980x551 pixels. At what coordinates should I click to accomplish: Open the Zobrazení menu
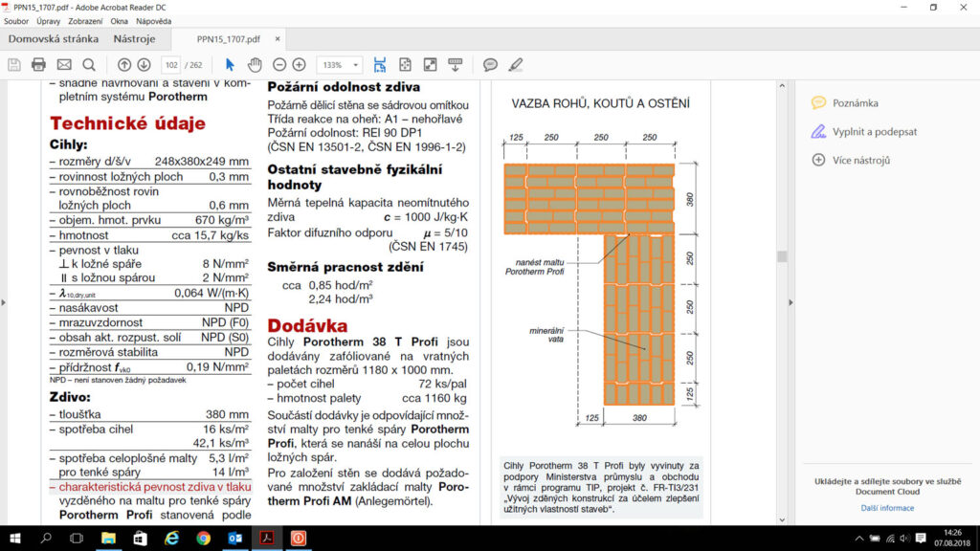pyautogui.click(x=86, y=20)
